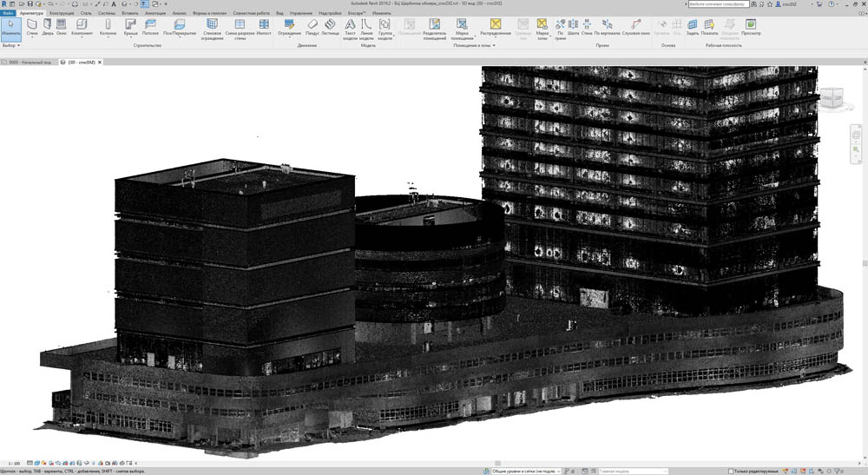Select the Слуховое окно dormer tool
This screenshot has height=475, width=868.
[636, 27]
